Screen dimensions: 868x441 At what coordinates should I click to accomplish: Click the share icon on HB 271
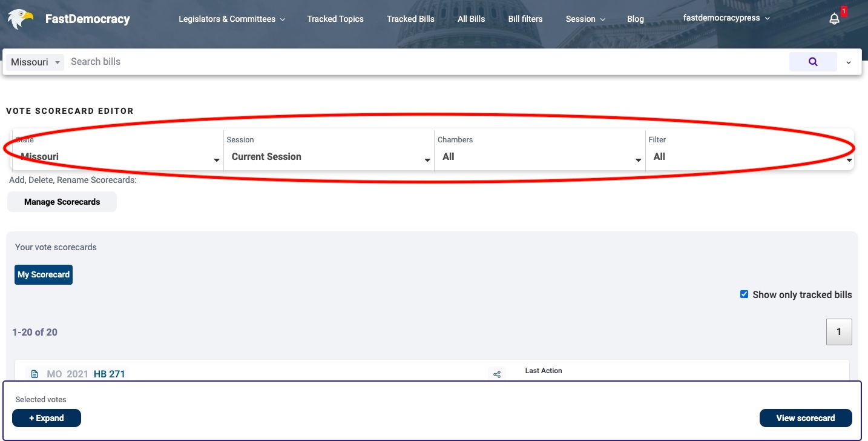[x=497, y=374]
